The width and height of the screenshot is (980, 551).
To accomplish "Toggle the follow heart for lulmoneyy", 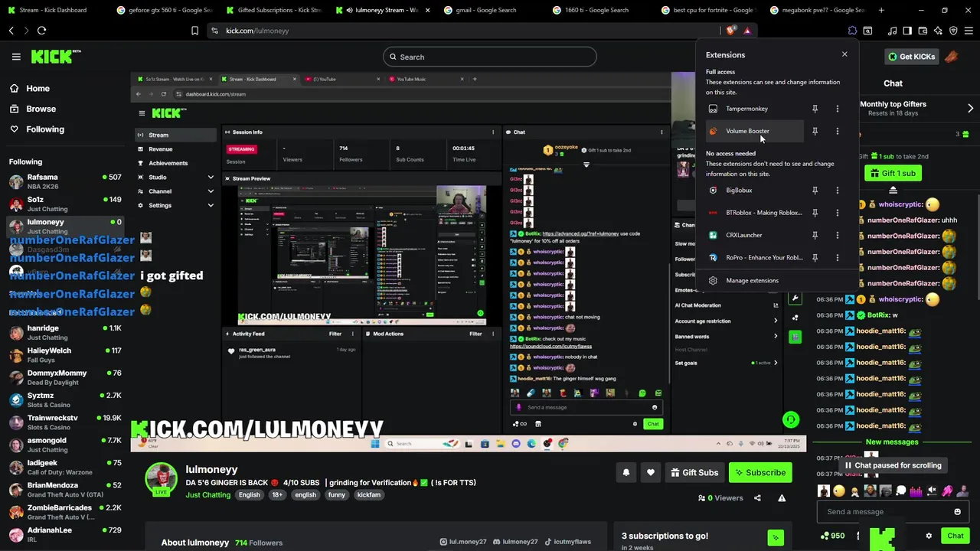I will pos(650,473).
